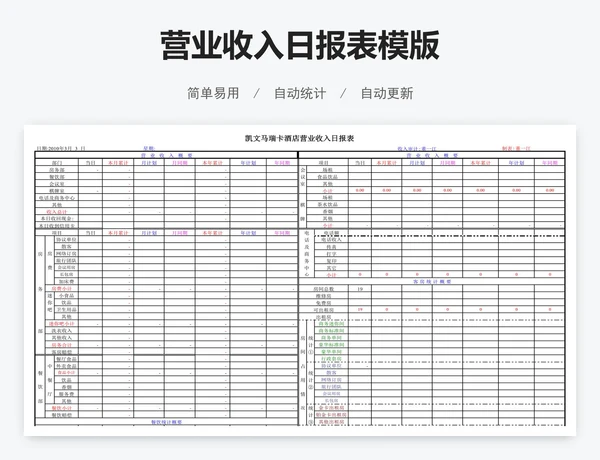Click the red 餐饮小计 subtotal label

[x=62, y=408]
